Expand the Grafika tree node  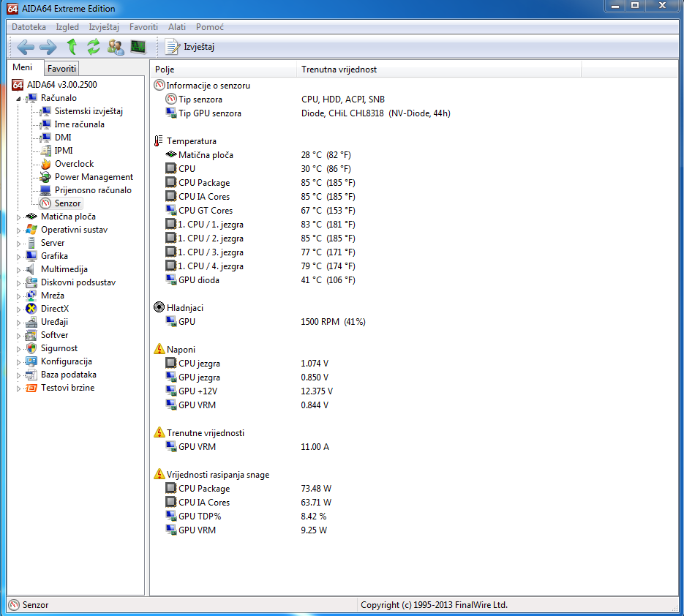[18, 257]
